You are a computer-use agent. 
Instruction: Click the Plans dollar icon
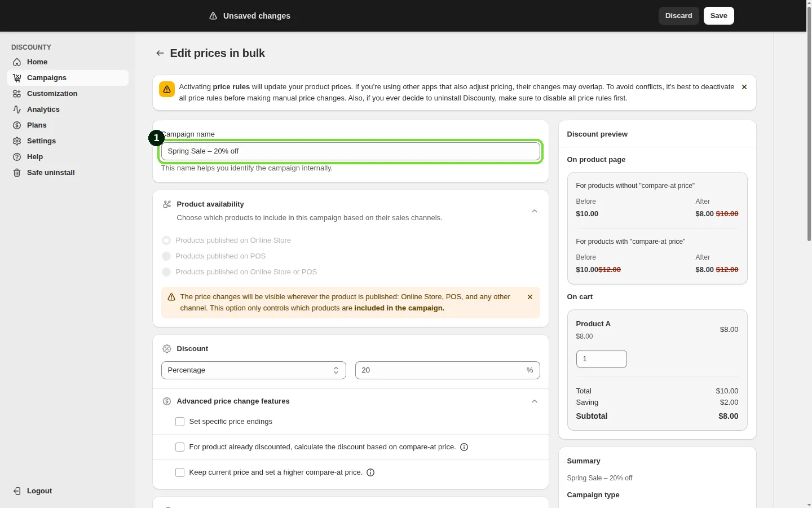(x=17, y=125)
